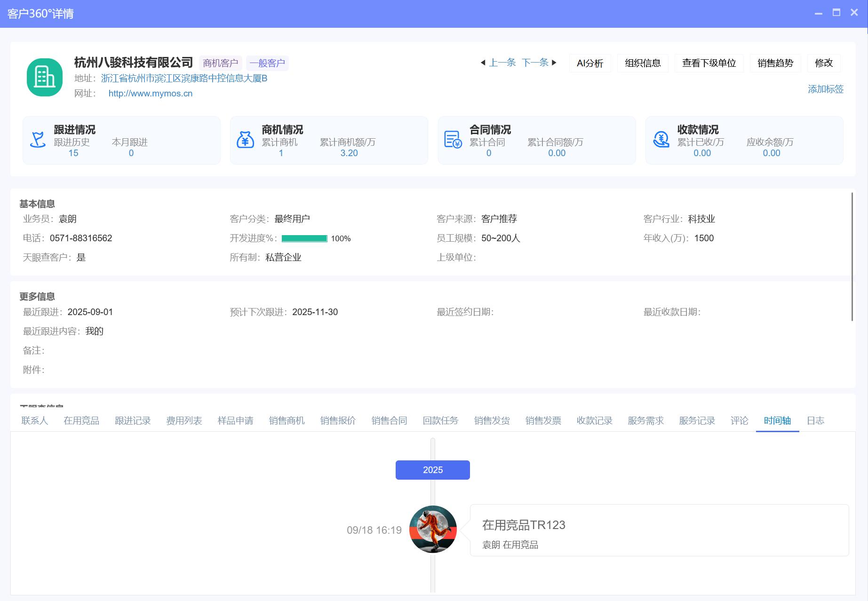Click the 2025 timeline year marker
Screen dimensions: 868x601
click(432, 470)
